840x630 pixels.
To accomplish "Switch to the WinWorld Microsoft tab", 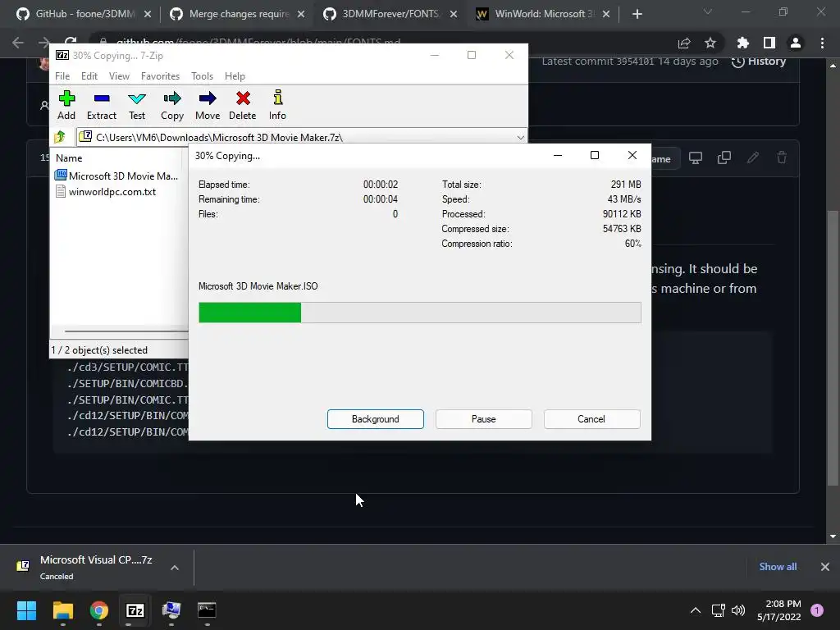I will point(544,14).
